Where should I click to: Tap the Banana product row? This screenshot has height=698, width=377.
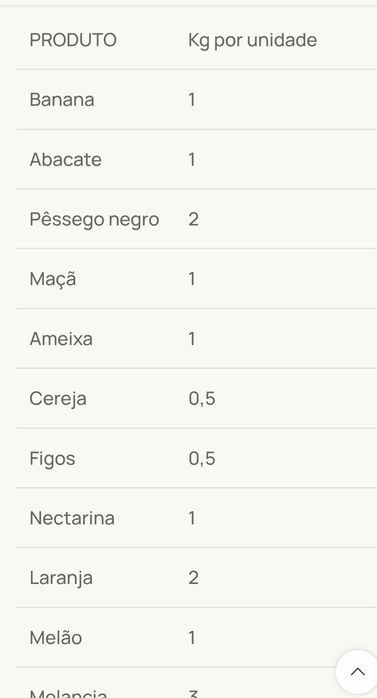[x=196, y=99]
